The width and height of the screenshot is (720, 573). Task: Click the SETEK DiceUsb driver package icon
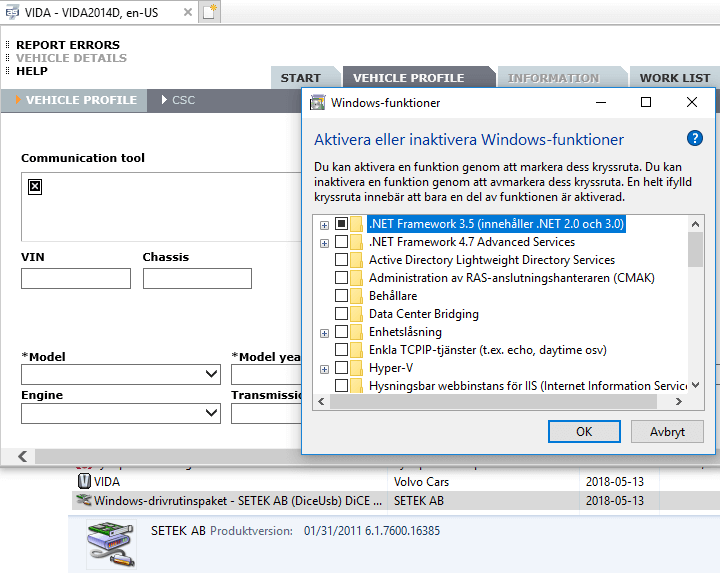click(84, 500)
